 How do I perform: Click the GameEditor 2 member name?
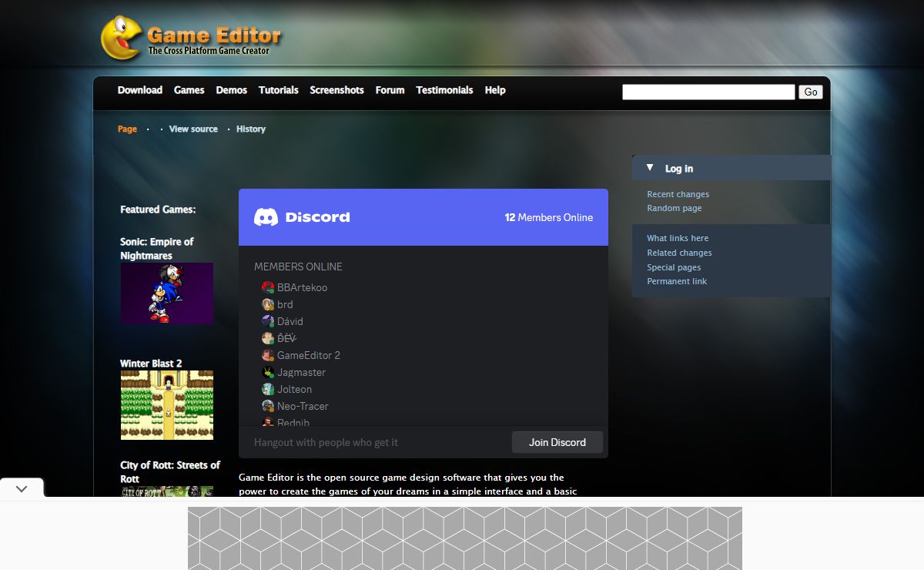pos(309,355)
